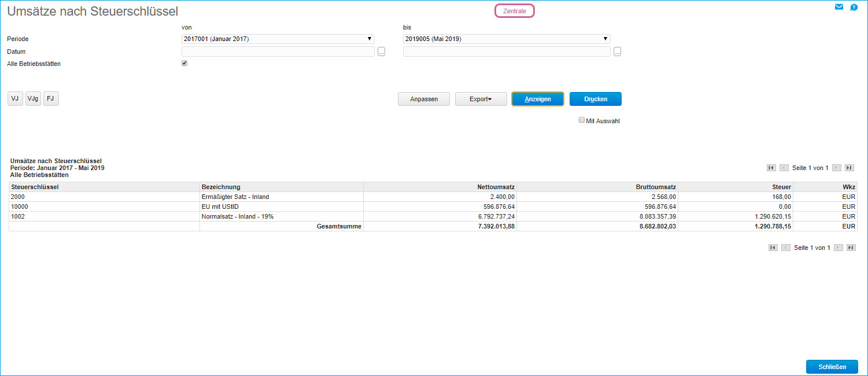Open the mail envelope icon
Image resolution: width=868 pixels, height=376 pixels.
coord(839,7)
